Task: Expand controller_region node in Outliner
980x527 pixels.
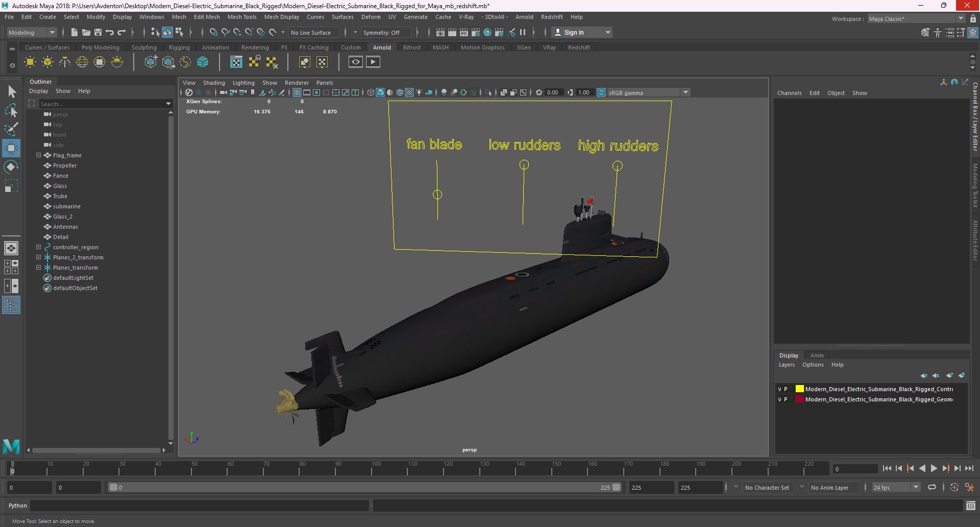Action: pyautogui.click(x=38, y=247)
